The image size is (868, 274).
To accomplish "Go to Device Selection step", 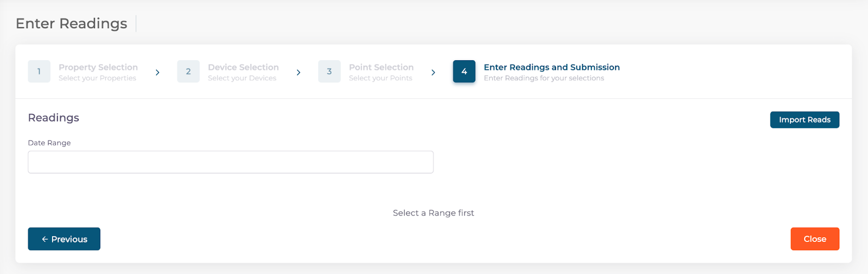I will pyautogui.click(x=243, y=67).
